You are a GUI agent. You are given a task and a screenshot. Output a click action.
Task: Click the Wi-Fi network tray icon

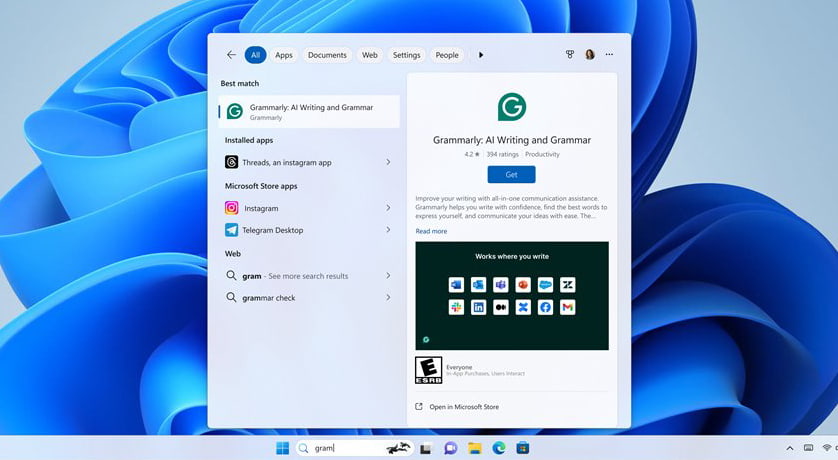(x=827, y=448)
